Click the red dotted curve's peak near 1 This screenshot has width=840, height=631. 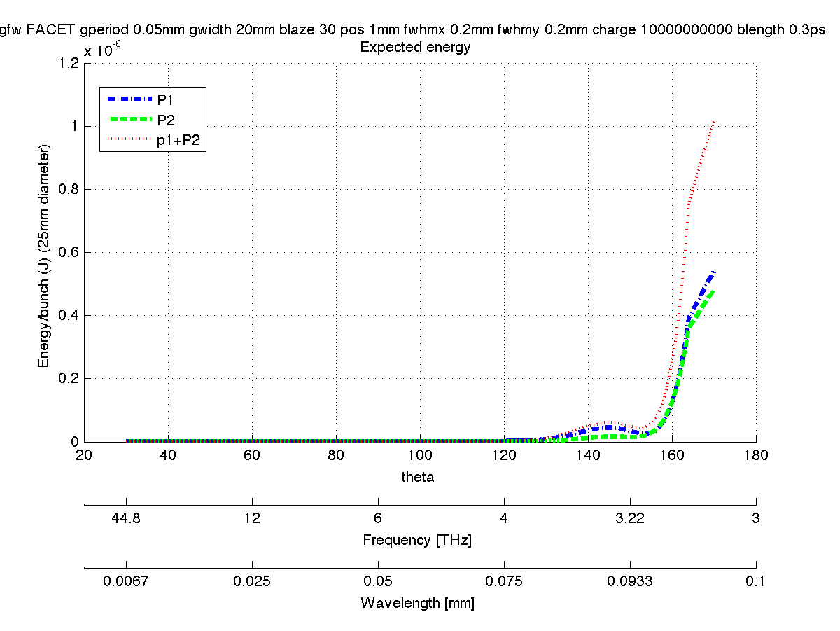[713, 122]
